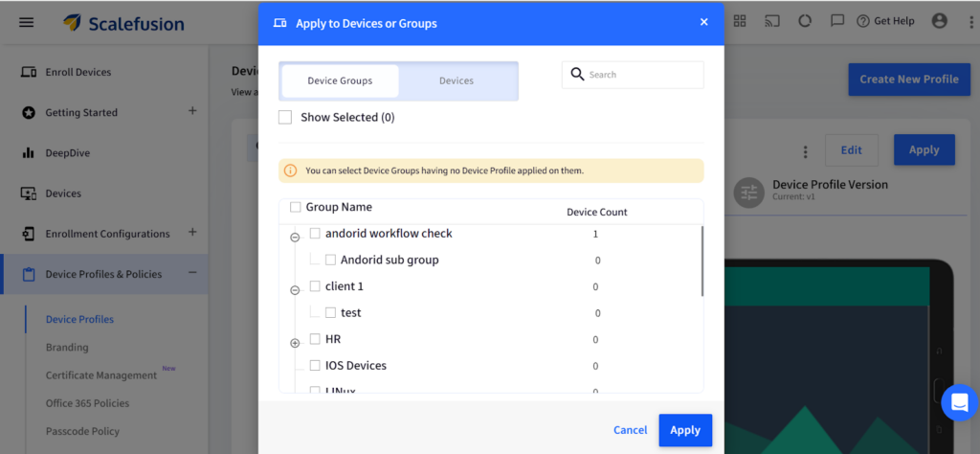Tick the IOS Devices group checkbox
The image size is (980, 454).
(x=315, y=366)
